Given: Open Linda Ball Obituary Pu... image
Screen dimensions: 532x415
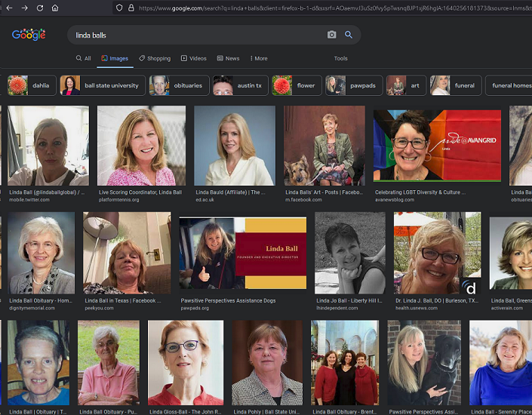Looking at the screenshot, I should pyautogui.click(x=109, y=363).
